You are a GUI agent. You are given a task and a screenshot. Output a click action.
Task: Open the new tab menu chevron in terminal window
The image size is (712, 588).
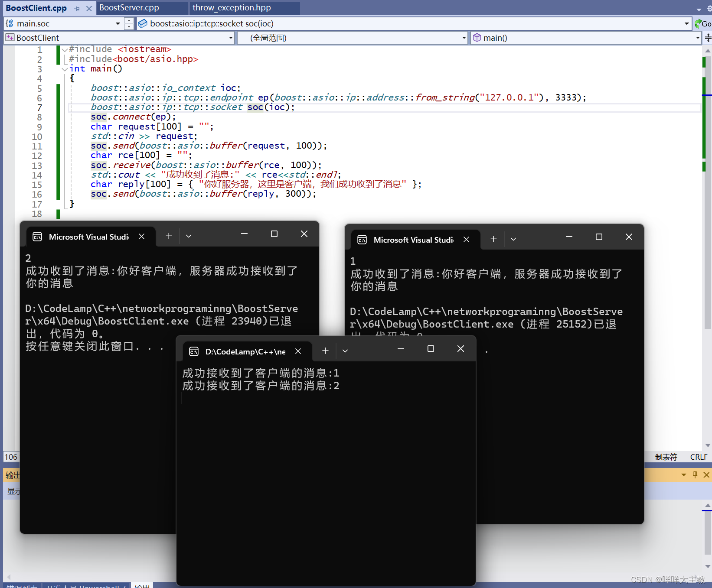click(345, 350)
